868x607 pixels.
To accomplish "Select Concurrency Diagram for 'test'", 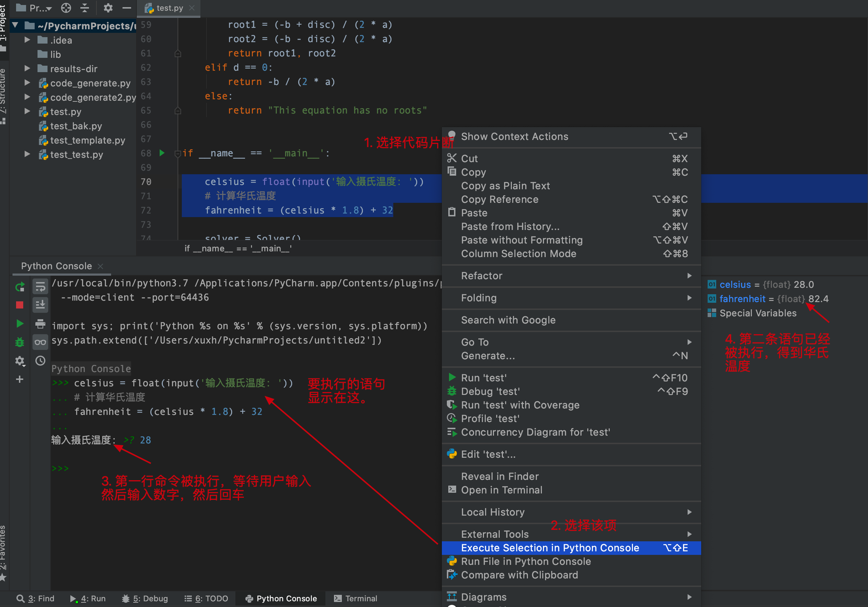I will pyautogui.click(x=571, y=432).
